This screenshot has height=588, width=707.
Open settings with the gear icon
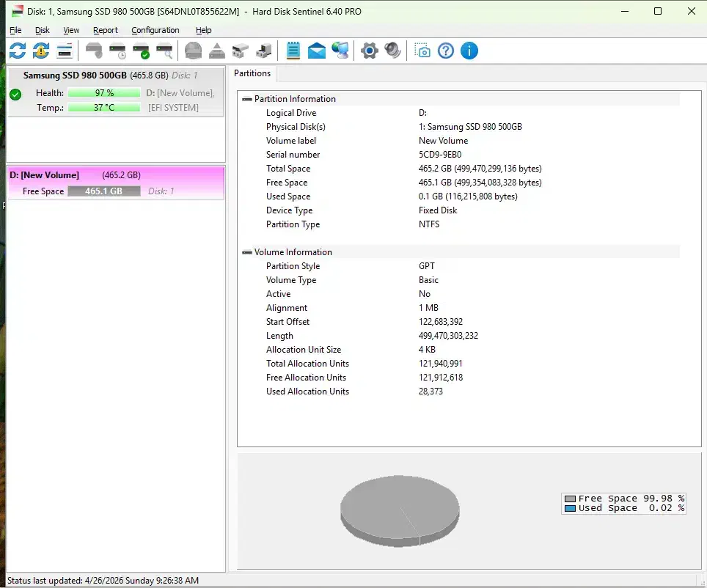pyautogui.click(x=370, y=51)
